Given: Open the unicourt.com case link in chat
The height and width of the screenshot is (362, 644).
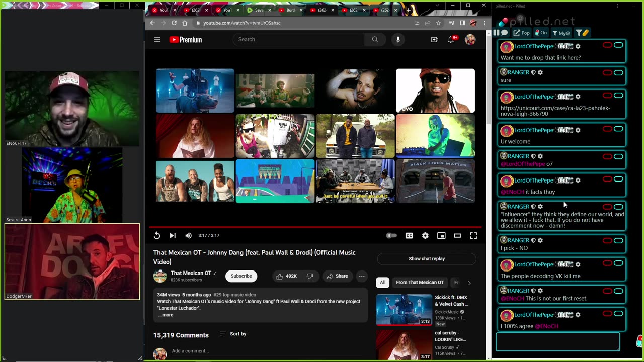Looking at the screenshot, I should click(x=555, y=111).
